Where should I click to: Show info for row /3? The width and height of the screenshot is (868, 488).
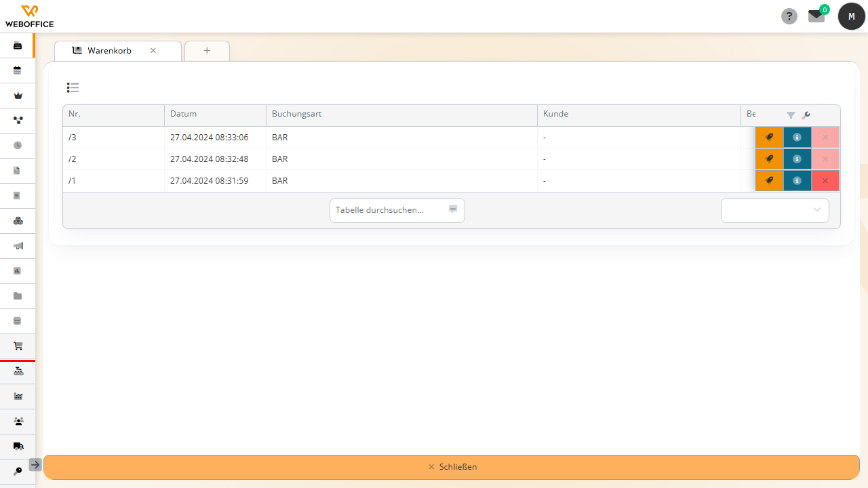coord(797,137)
